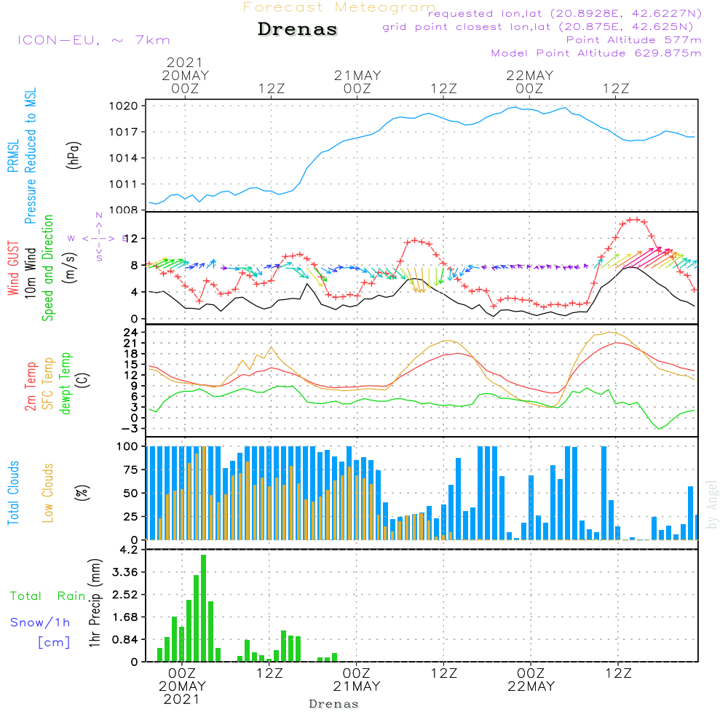Click the '(C)' temperature unit label
Image resolution: width=728 pixels, height=728 pixels.
pyautogui.click(x=83, y=380)
